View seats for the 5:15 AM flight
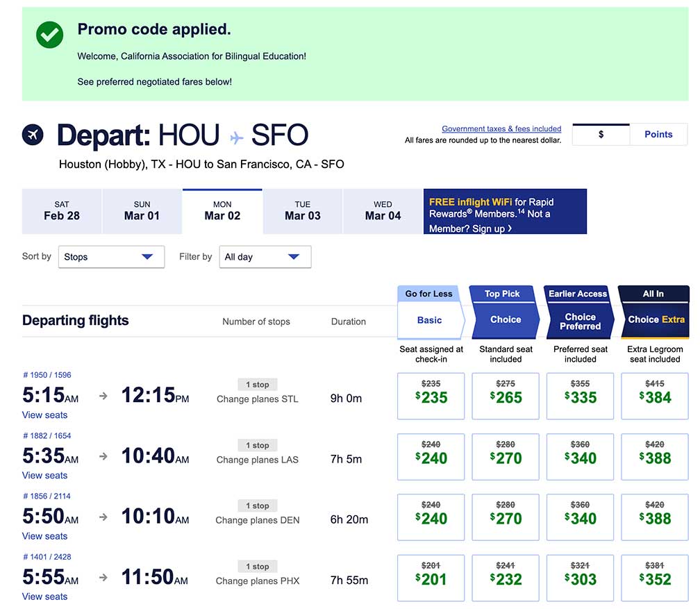Image resolution: width=700 pixels, height=609 pixels. click(x=44, y=415)
